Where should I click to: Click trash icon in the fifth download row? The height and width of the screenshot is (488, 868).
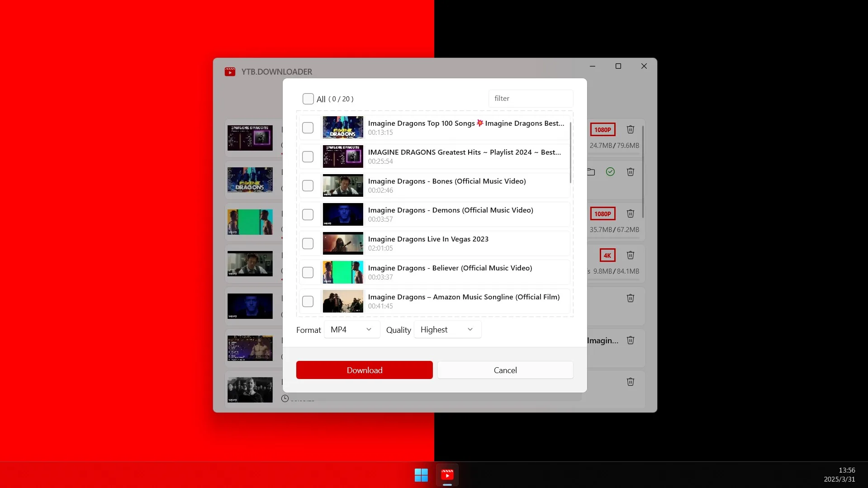click(630, 298)
